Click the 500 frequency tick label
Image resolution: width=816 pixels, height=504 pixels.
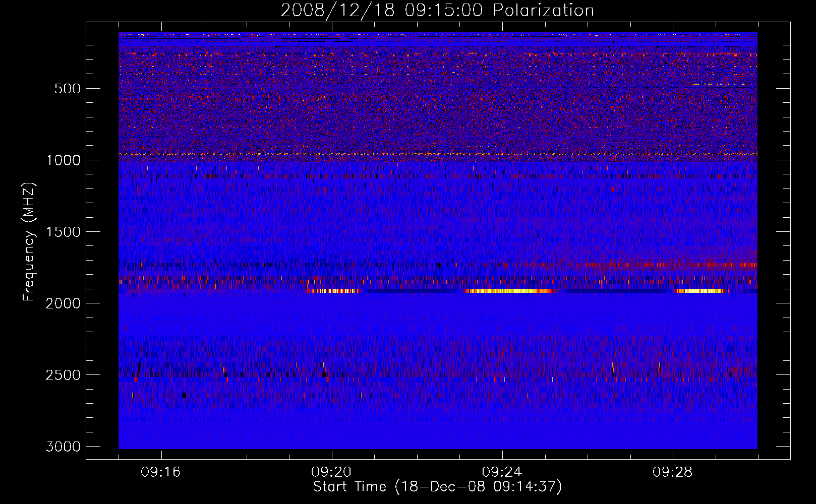coord(68,89)
